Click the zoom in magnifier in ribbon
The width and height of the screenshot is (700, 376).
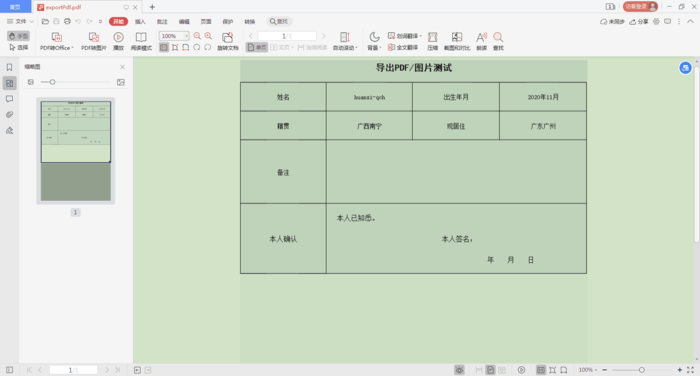click(208, 36)
